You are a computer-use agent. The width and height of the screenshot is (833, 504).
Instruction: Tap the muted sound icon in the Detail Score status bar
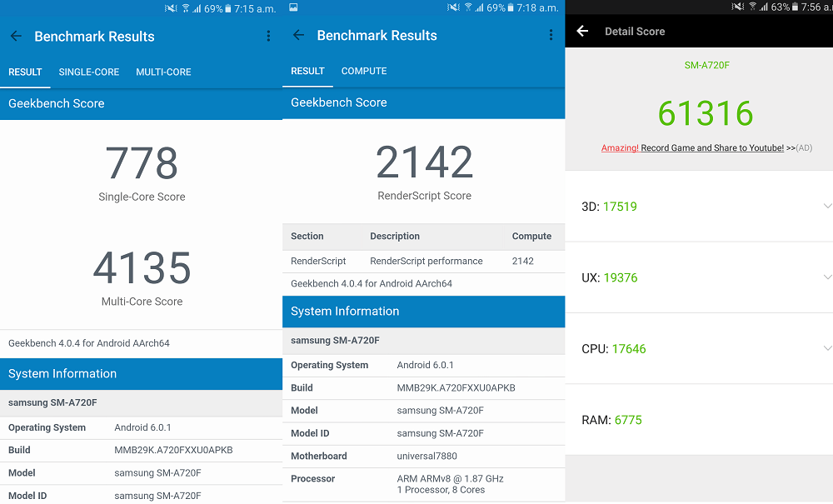[x=738, y=7]
